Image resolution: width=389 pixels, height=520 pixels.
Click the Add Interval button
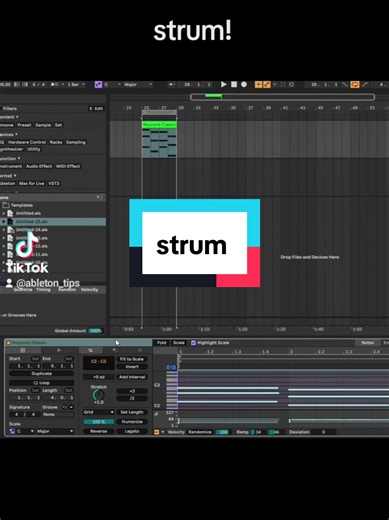click(x=132, y=377)
